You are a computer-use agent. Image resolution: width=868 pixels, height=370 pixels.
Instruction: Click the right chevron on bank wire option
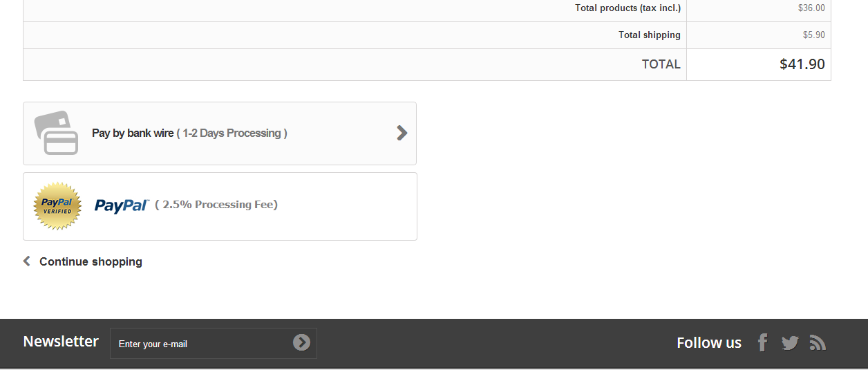coord(402,133)
